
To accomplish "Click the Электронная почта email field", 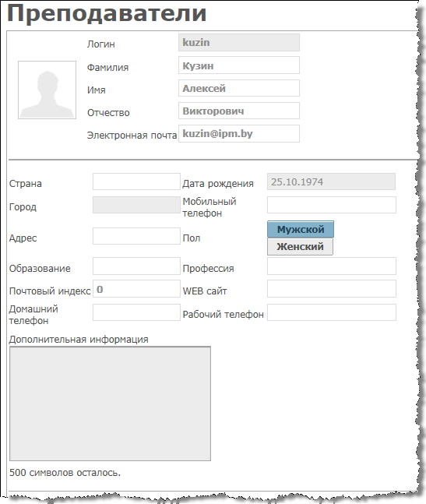I will pos(239,134).
